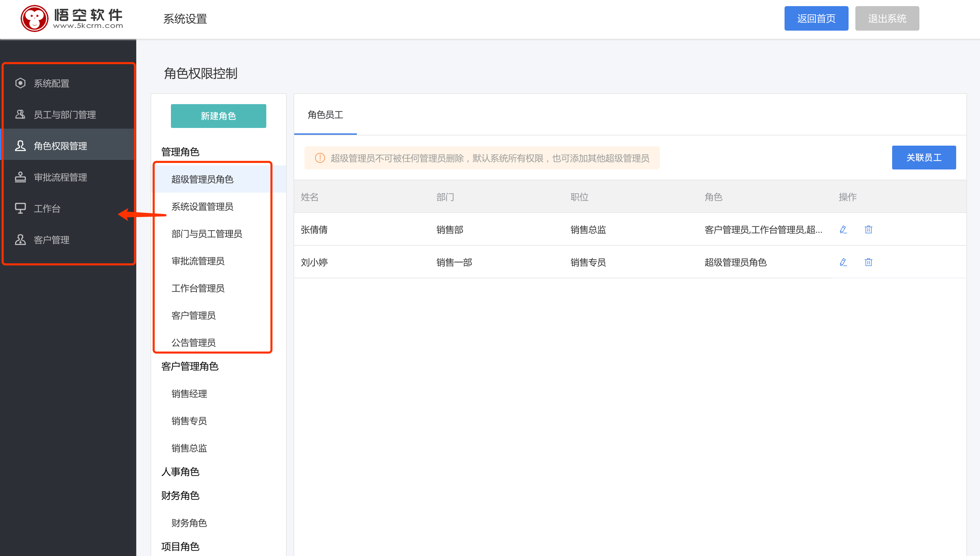Screen dimensions: 980x556
Task: Click the 系统配置 hexagon sidebar icon
Action: pyautogui.click(x=20, y=83)
